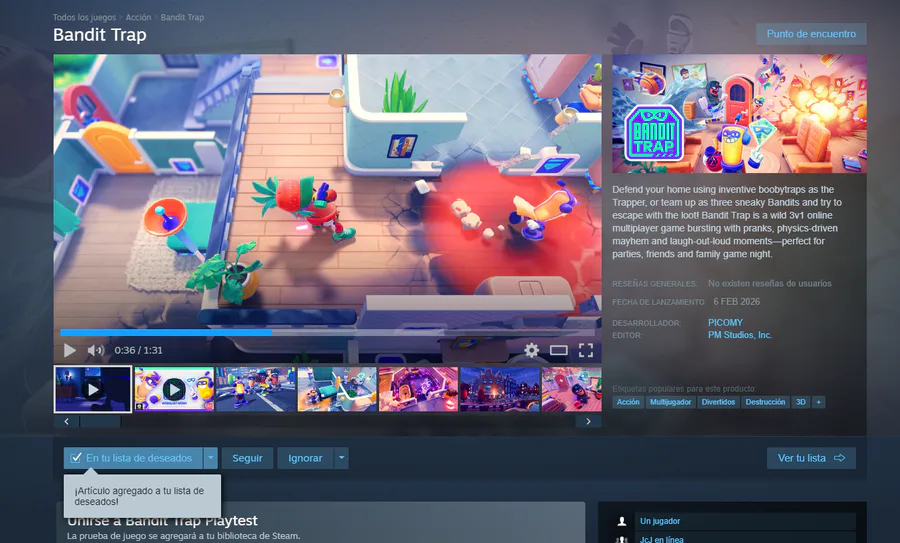Click the thumbnail strip scrollbar handle
This screenshot has width=900, height=543.
point(100,421)
